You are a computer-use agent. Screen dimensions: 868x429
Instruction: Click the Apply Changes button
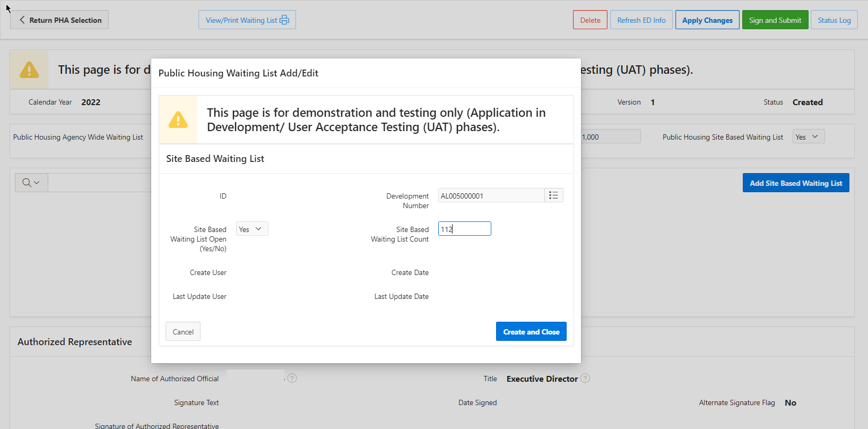(x=707, y=20)
